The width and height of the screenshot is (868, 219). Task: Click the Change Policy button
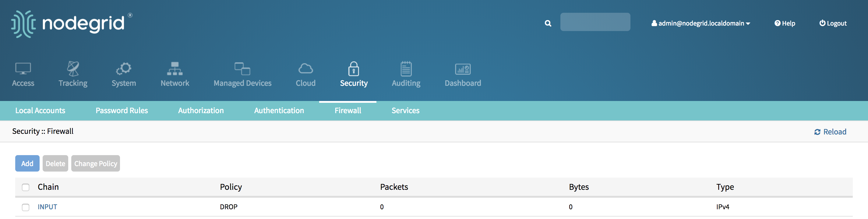96,164
